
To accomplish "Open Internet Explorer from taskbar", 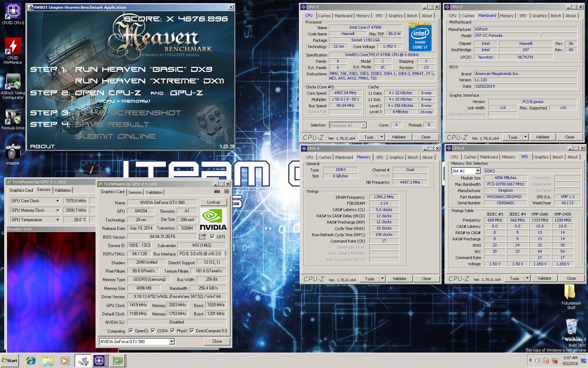I will (31, 361).
